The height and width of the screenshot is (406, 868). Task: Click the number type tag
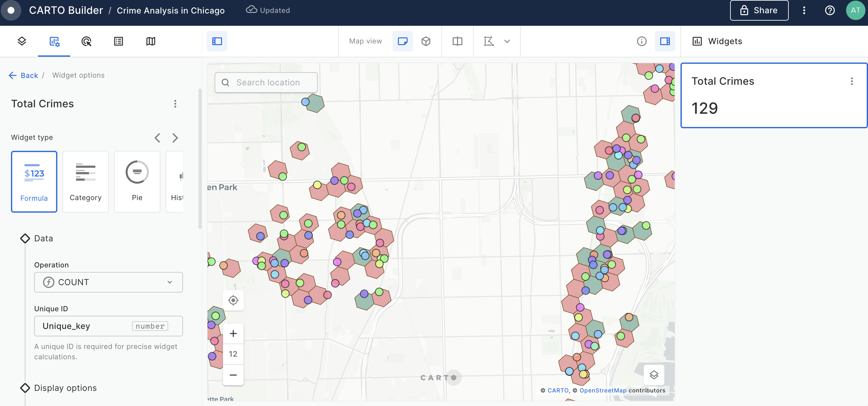tap(150, 326)
